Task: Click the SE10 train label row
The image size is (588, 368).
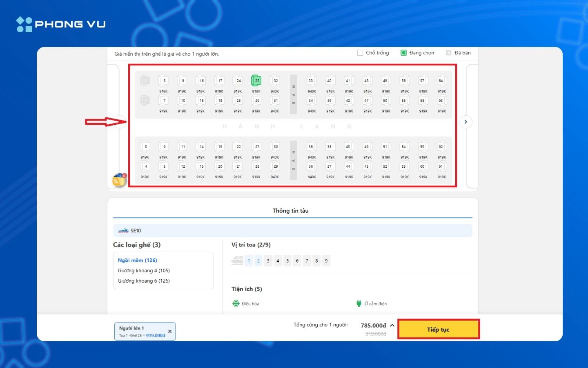Action: [x=292, y=231]
